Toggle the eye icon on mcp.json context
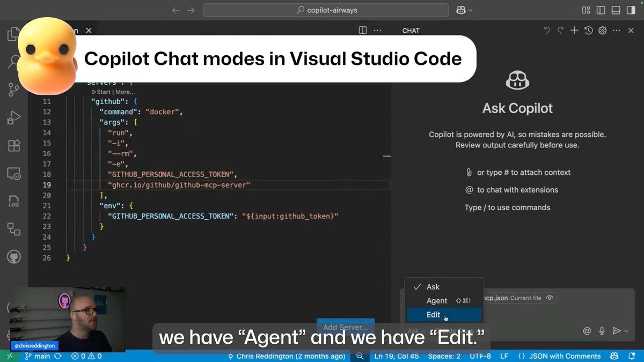 click(x=549, y=298)
